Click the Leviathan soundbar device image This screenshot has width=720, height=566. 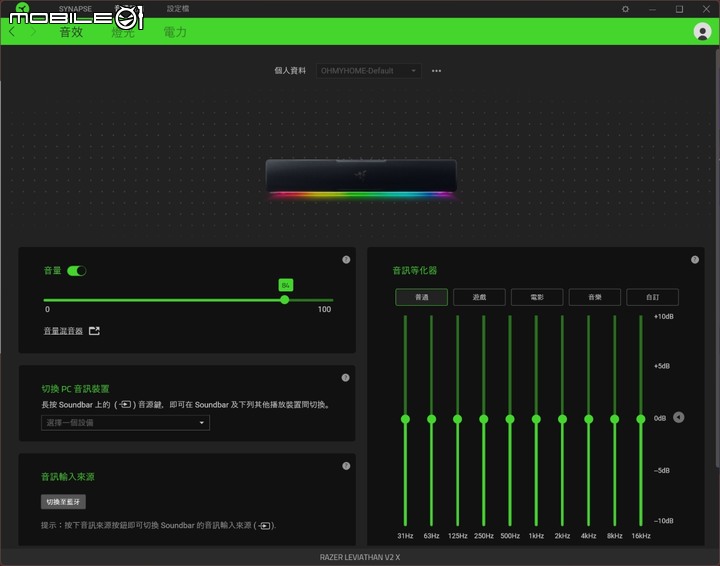[x=361, y=179]
